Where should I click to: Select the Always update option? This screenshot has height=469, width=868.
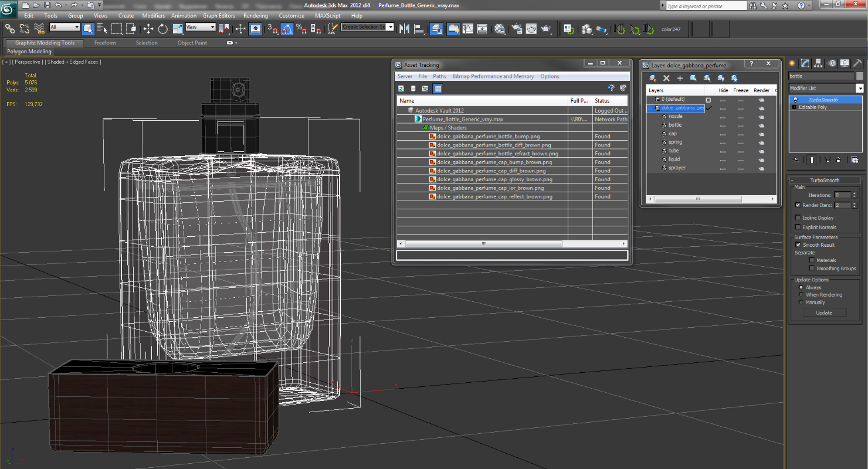(x=801, y=287)
